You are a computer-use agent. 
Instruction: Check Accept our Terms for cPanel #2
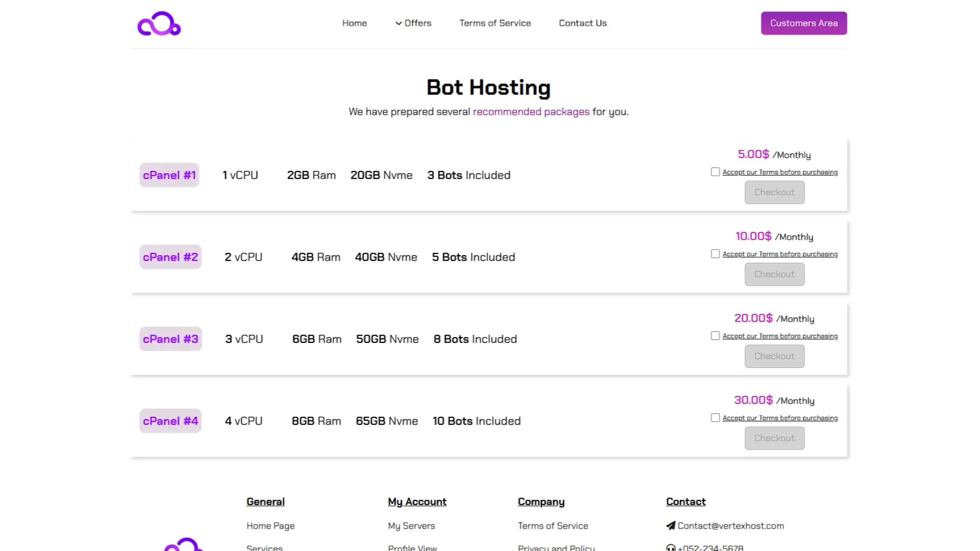click(x=715, y=253)
